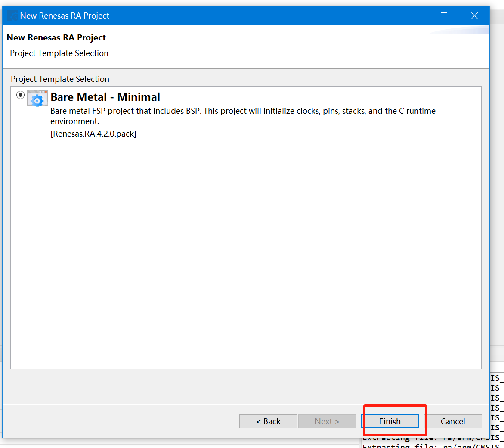Minimize the New Renesas RA Project dialog

point(414,16)
